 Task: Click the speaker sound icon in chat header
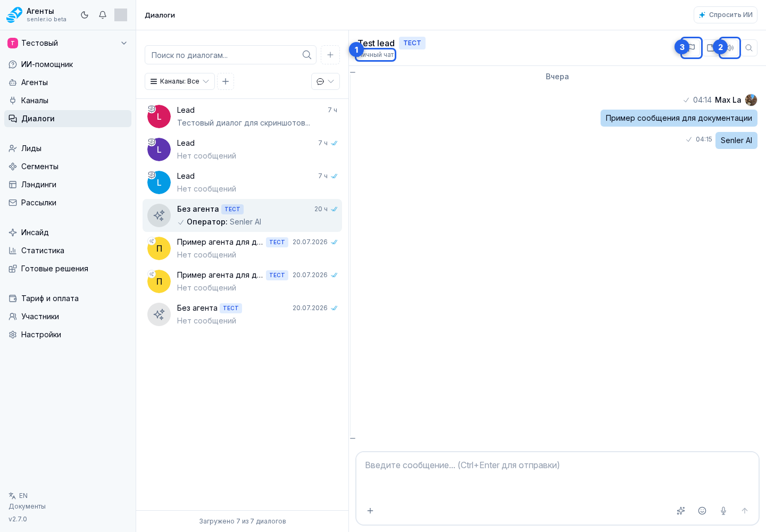(730, 48)
